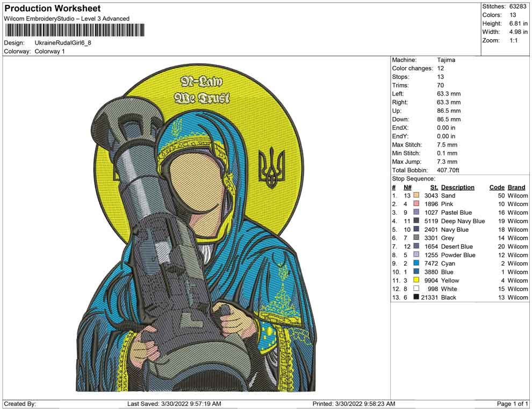The height and width of the screenshot is (409, 532).
Task: Select the Black color swatch
Action: (x=416, y=297)
